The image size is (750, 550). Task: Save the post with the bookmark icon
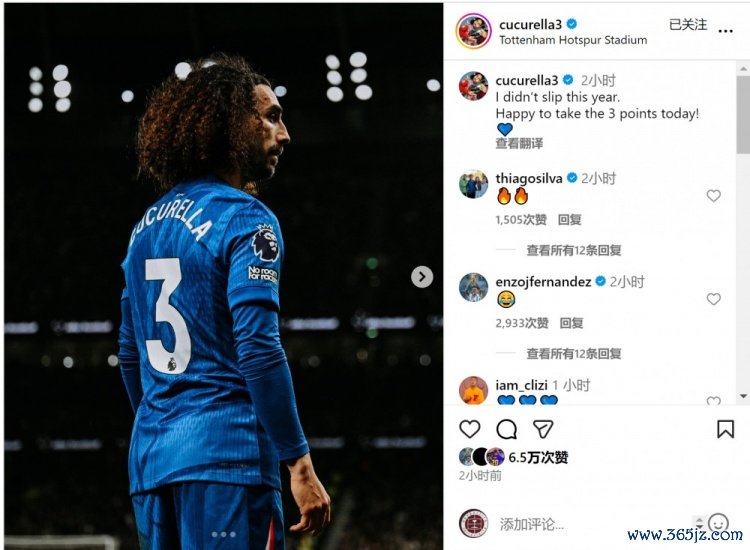point(725,429)
